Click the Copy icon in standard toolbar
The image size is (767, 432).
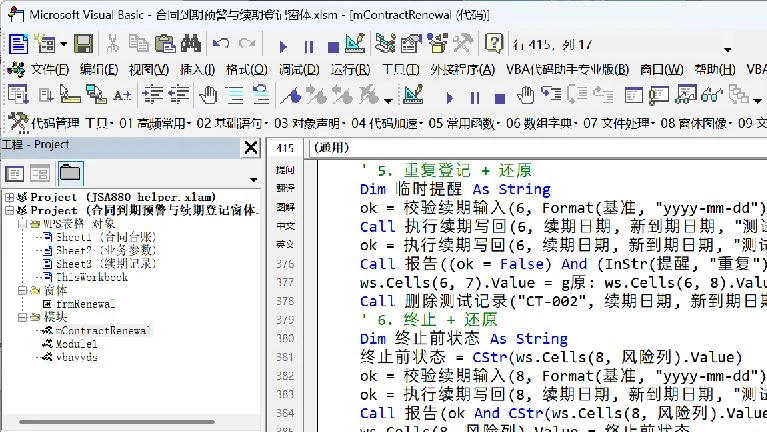[138, 44]
